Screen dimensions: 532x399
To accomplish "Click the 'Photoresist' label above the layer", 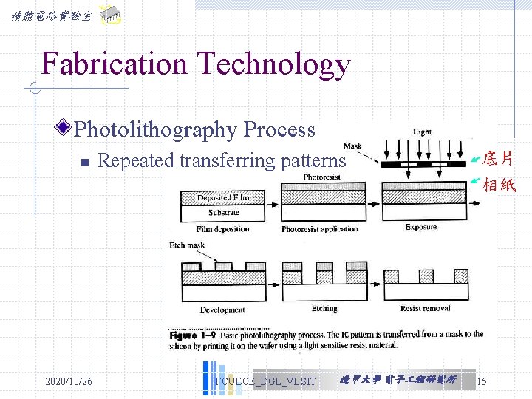I will pos(321,177).
